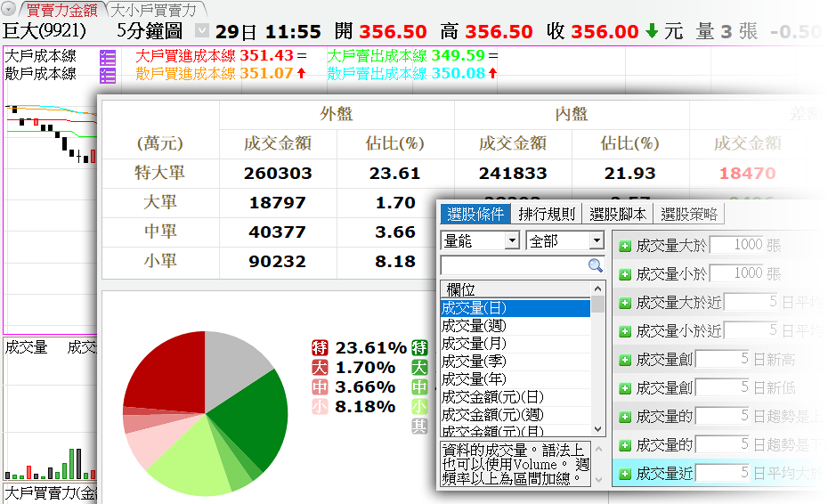
Task: Add the upper 成交量的 日趨勢 condition
Action: [625, 418]
